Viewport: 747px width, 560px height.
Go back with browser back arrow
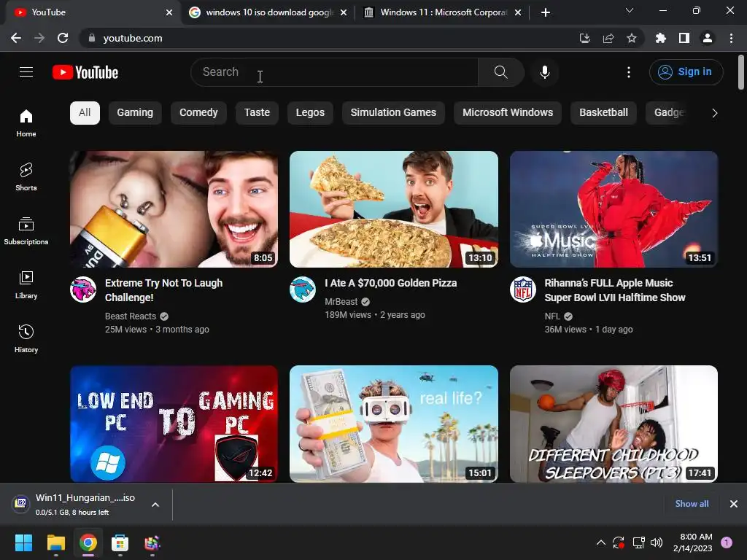tap(16, 38)
